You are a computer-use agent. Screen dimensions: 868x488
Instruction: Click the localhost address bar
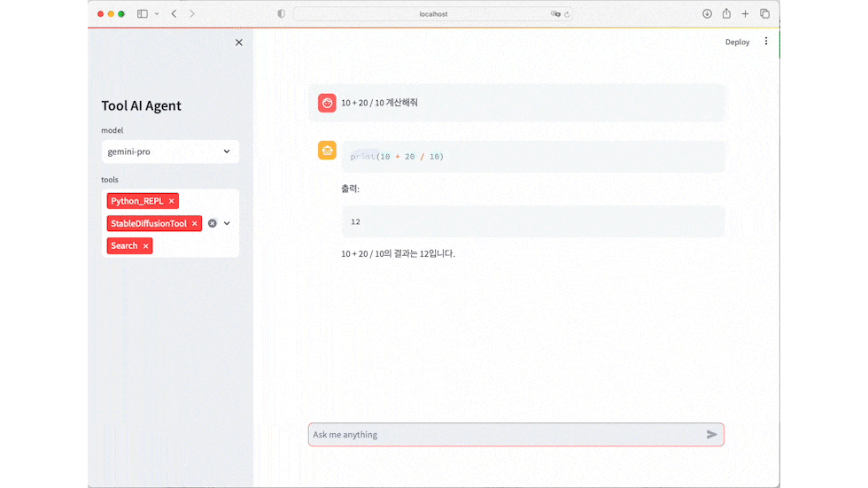[x=433, y=14]
